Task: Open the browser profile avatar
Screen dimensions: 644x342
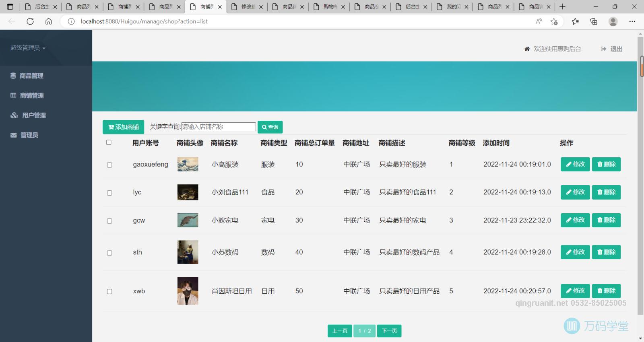Action: coord(613,21)
